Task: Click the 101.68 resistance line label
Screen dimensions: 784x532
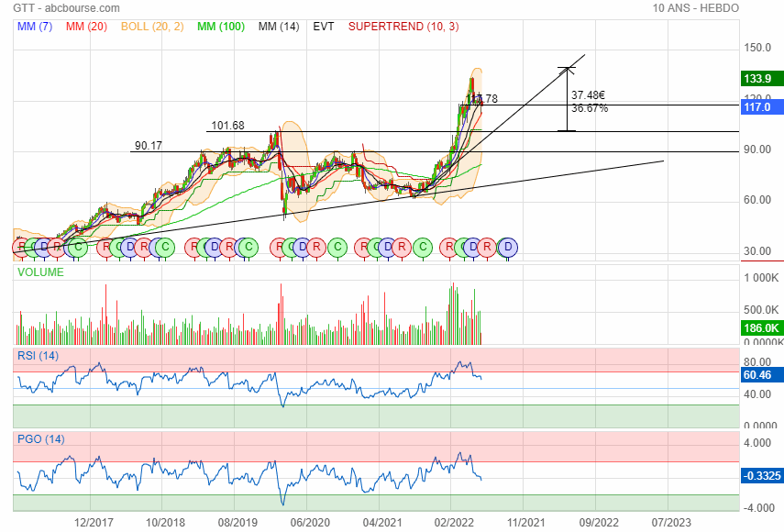Action: (228, 126)
